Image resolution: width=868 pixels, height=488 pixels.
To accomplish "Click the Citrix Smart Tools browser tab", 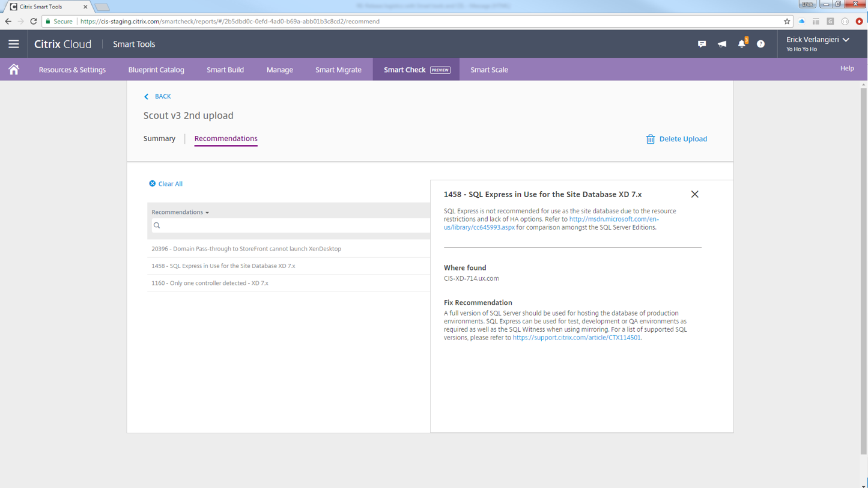I will tap(49, 6).
